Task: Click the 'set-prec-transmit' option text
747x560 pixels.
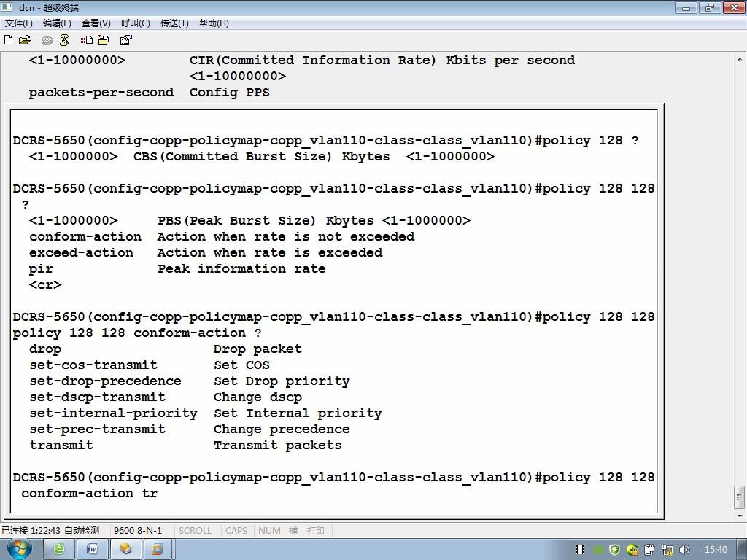Action: click(x=97, y=429)
